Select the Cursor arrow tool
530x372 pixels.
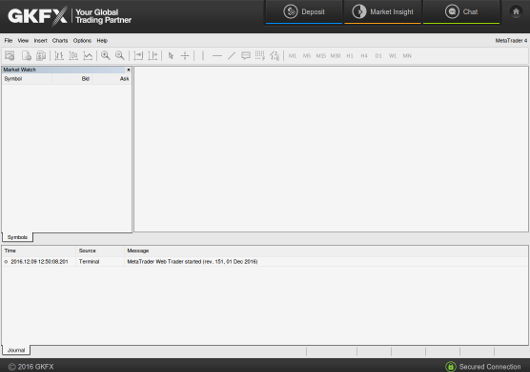171,56
